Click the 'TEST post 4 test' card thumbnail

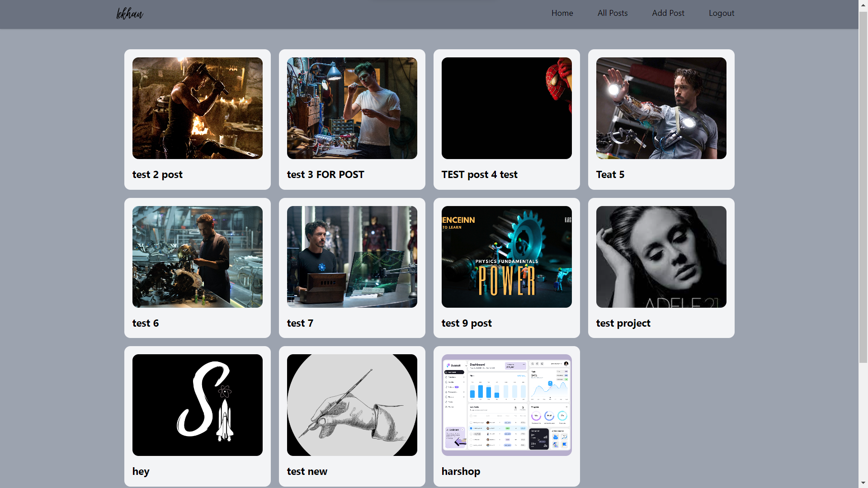[x=507, y=108]
